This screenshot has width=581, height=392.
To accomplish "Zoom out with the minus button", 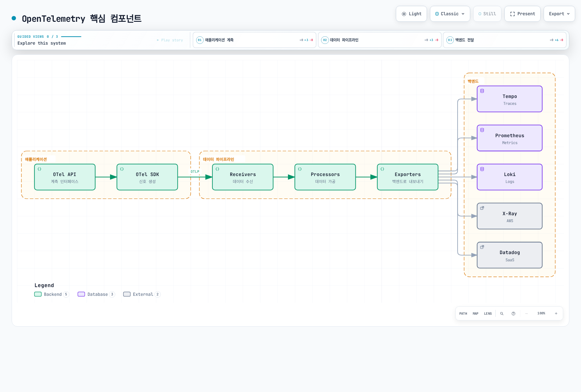I will (526, 314).
